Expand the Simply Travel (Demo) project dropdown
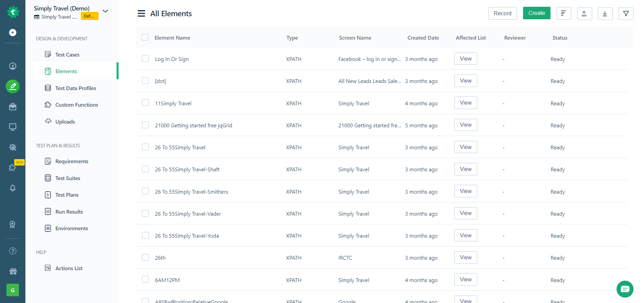The image size is (644, 303). click(105, 11)
